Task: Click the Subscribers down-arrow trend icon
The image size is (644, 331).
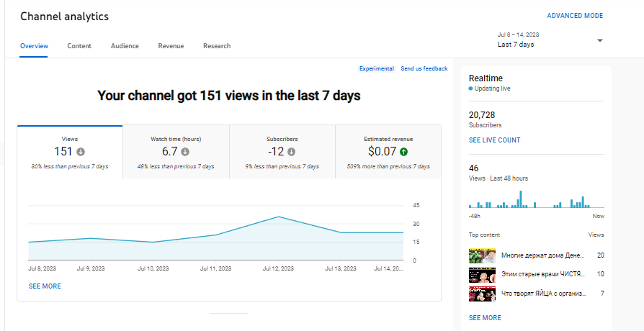Action: (x=291, y=152)
